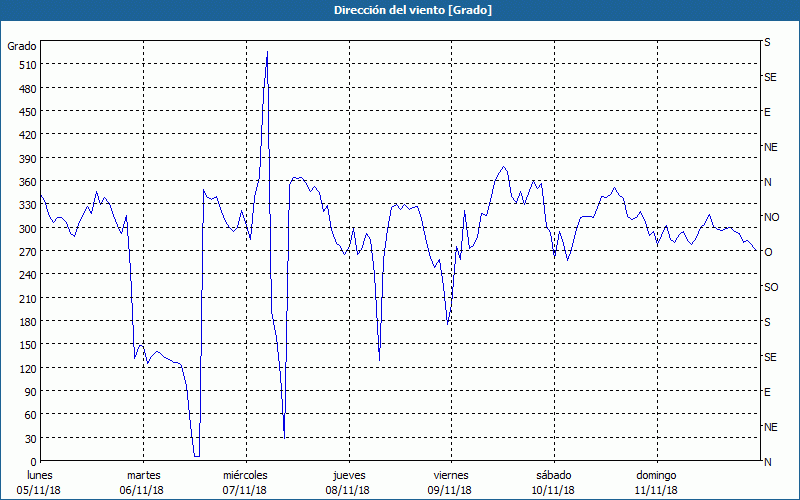Image resolution: width=800 pixels, height=500 pixels.
Task: Click the 450 degree axis label
Action: [27, 112]
